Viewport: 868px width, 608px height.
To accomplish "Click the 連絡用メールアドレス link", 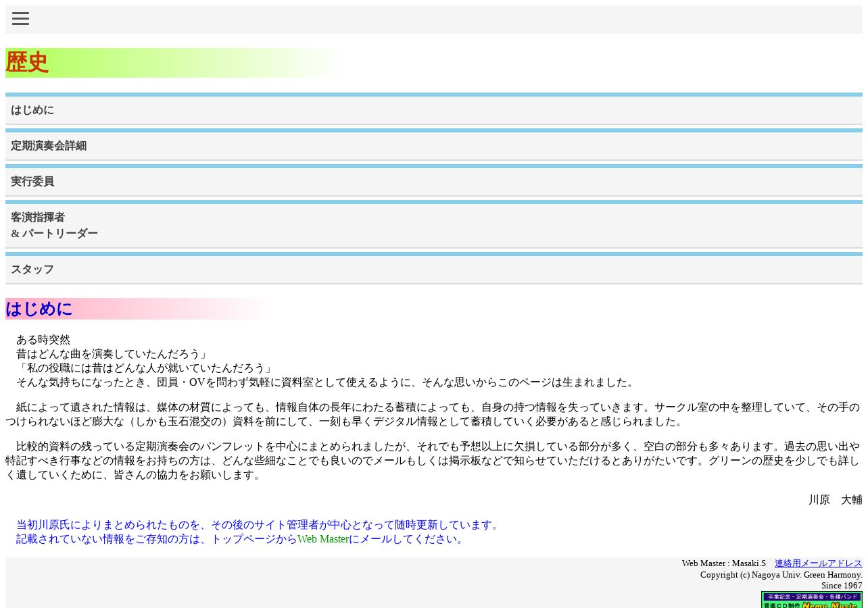I will pyautogui.click(x=818, y=563).
